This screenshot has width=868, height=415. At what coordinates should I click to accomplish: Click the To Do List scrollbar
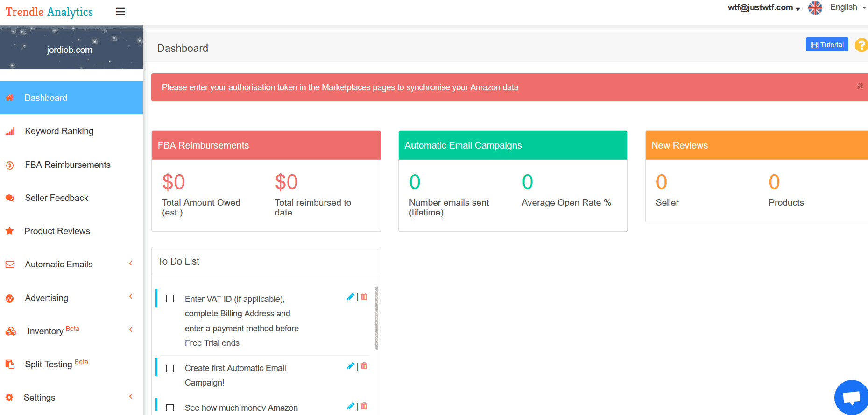coord(376,318)
